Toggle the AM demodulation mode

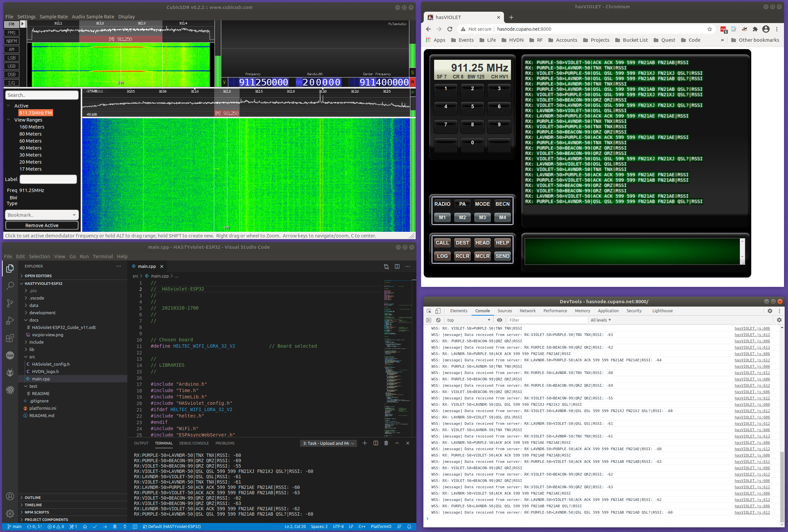[x=11, y=49]
